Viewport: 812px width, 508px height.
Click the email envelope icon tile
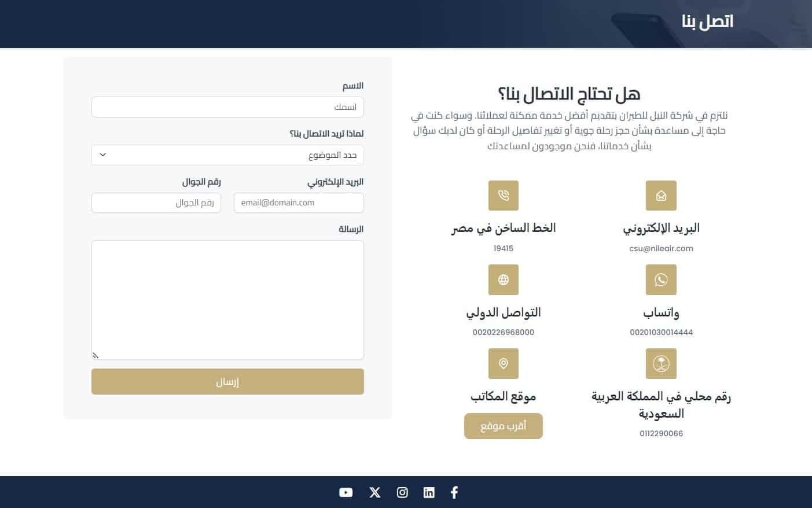661,196
